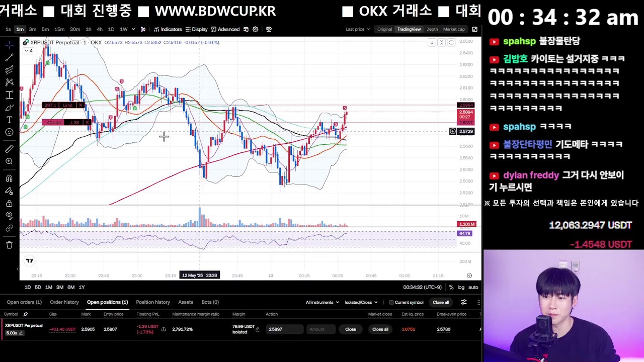Activate the zoom in tool

(9, 161)
